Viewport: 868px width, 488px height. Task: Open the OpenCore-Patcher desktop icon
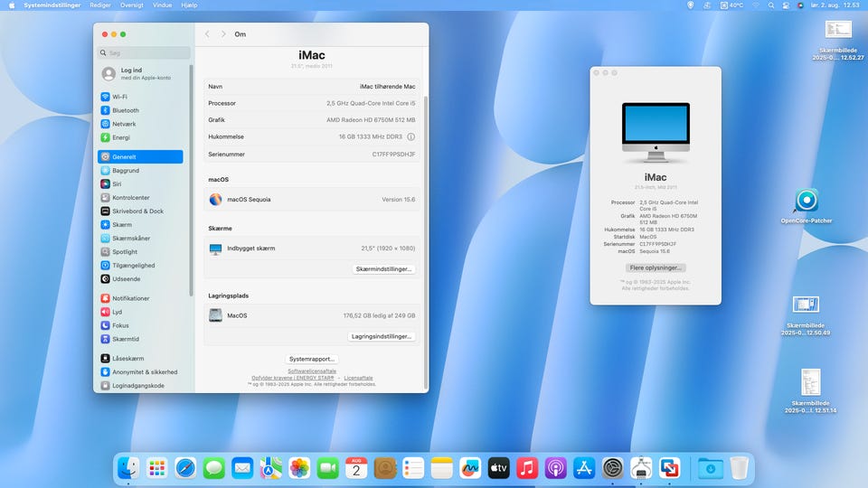(x=806, y=202)
